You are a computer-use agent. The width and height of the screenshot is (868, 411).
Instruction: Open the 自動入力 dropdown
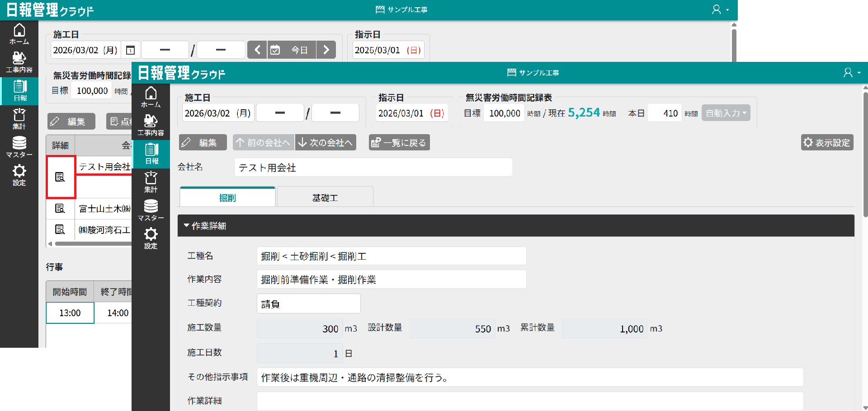coord(726,113)
